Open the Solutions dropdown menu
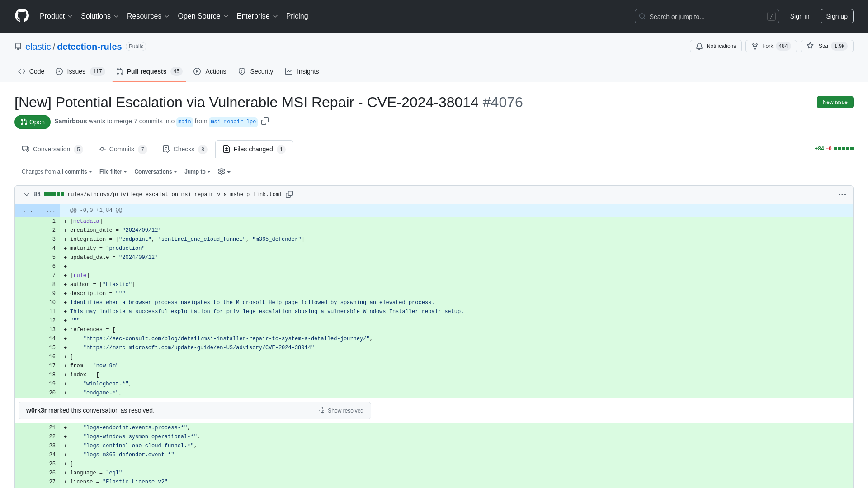This screenshot has width=868, height=488. (x=100, y=16)
